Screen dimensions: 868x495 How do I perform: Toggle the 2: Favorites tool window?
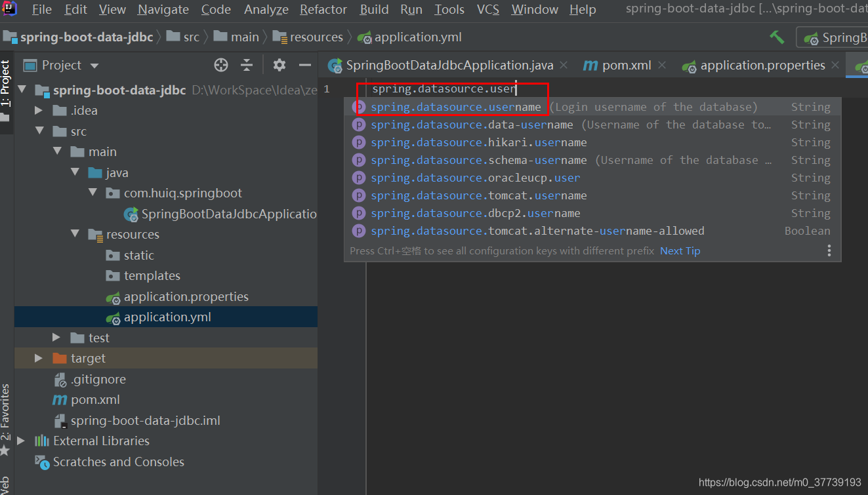coord(6,420)
